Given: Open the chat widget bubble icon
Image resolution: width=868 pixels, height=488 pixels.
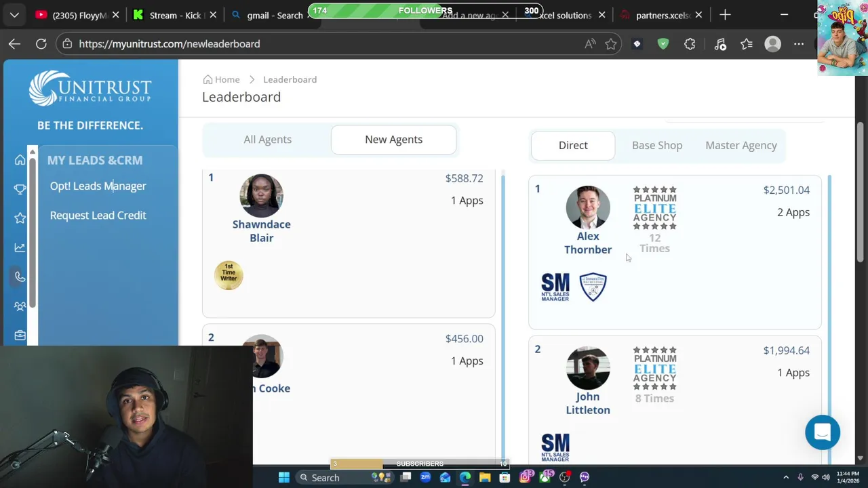Looking at the screenshot, I should coord(823,432).
